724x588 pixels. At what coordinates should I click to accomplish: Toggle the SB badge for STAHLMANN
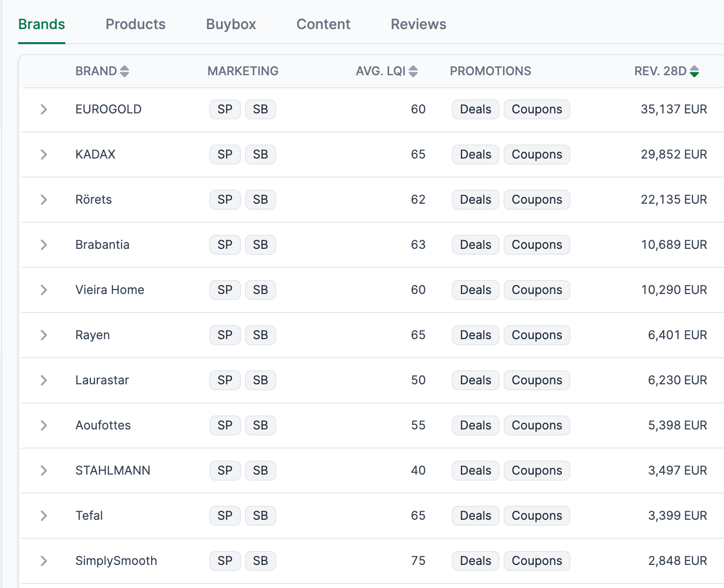[x=260, y=470]
